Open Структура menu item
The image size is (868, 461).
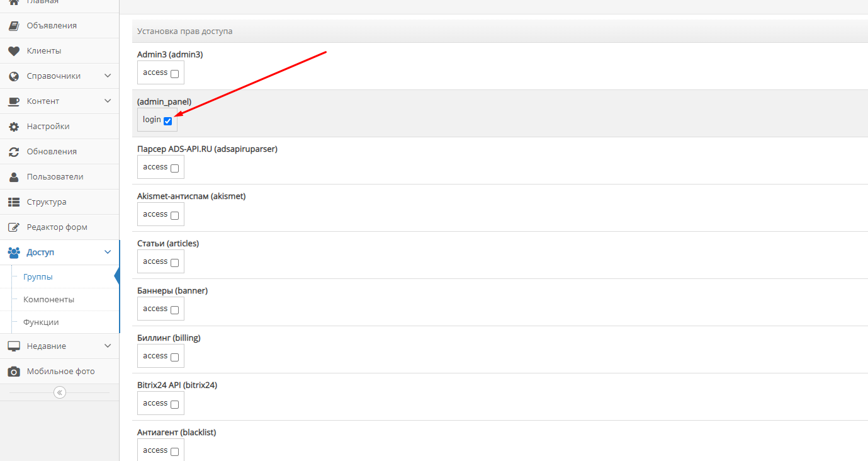click(x=59, y=202)
